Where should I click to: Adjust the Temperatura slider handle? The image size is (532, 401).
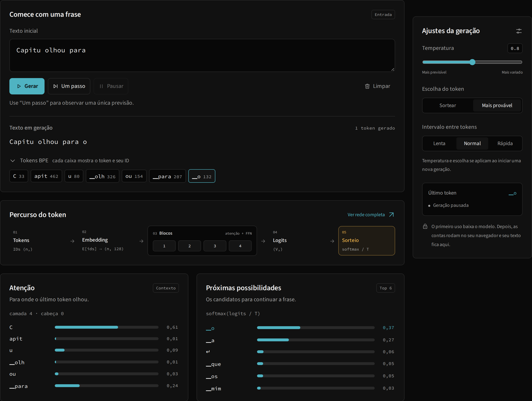pyautogui.click(x=472, y=62)
